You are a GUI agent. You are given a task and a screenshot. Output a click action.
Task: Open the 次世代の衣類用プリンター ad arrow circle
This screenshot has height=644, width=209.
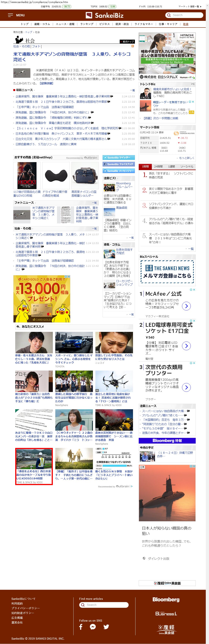[x=186, y=387]
